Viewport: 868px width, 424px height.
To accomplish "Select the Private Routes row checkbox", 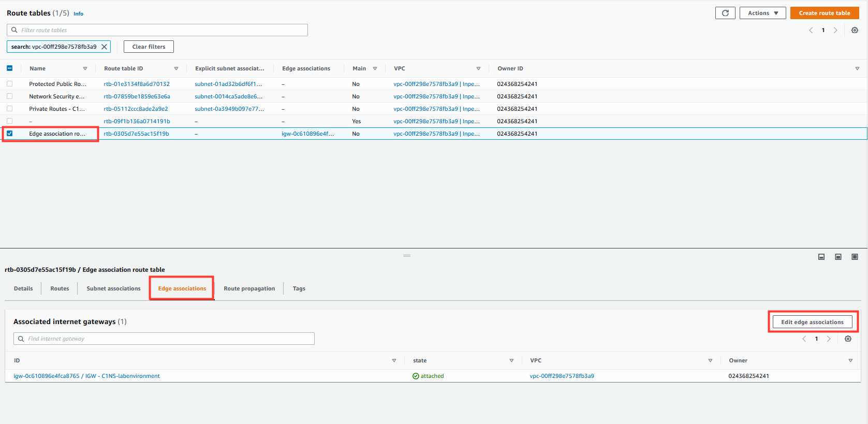I will (9, 108).
